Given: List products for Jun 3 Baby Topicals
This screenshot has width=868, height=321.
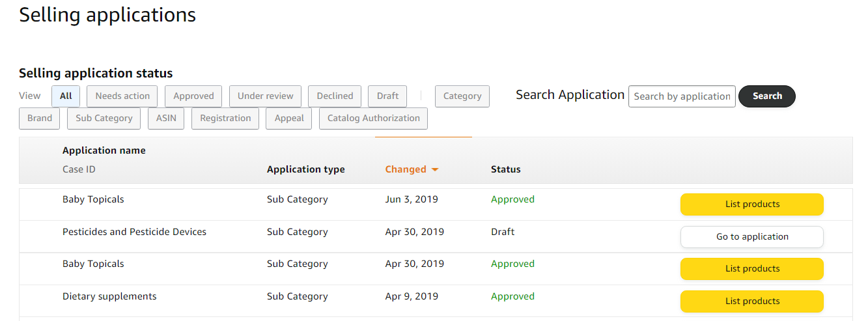Looking at the screenshot, I should [752, 204].
